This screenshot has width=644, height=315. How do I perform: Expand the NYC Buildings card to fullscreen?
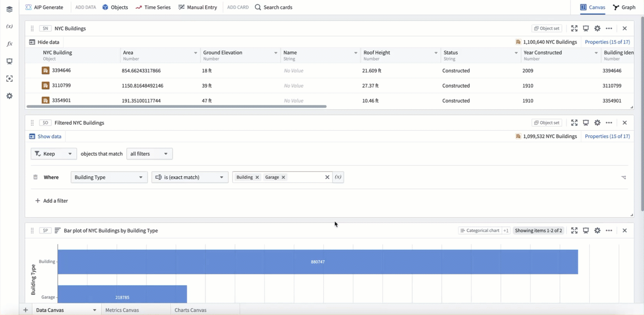574,28
